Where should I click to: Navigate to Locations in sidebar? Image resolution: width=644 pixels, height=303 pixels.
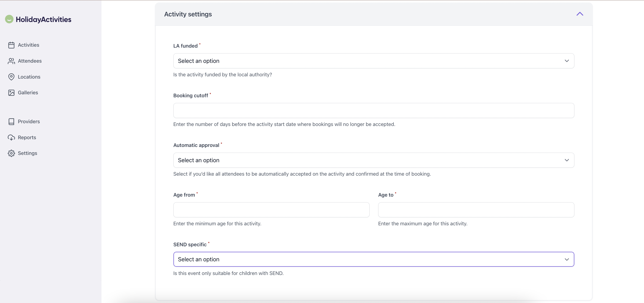coord(29,77)
